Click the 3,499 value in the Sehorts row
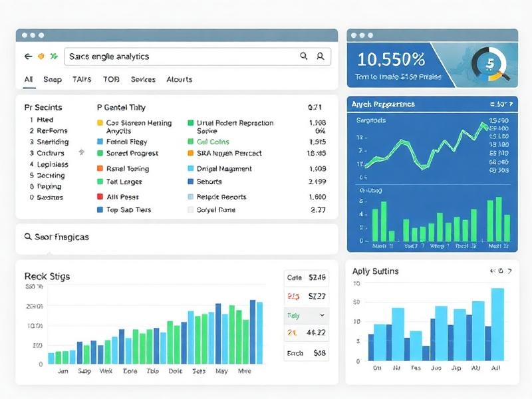 pos(317,182)
